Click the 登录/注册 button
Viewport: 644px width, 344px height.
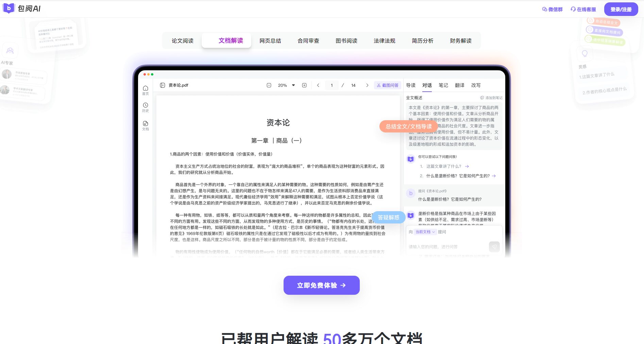[621, 10]
